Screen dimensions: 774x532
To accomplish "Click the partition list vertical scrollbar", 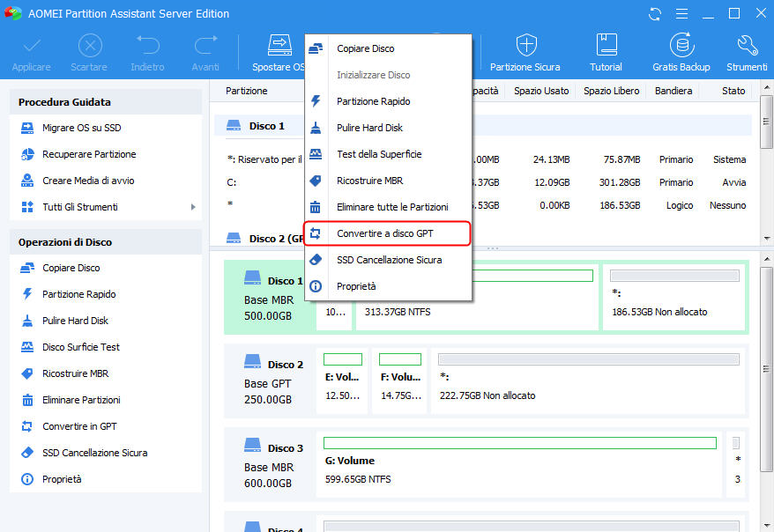I will click(767, 163).
